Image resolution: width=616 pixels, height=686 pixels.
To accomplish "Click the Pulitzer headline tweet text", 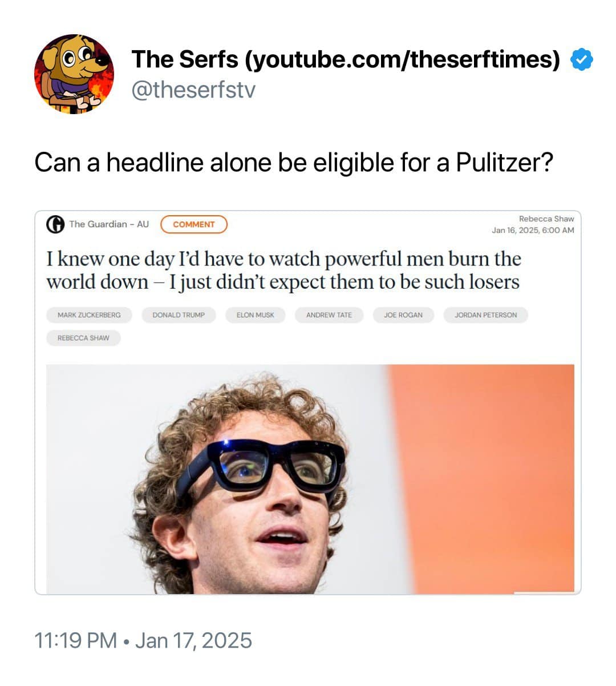I will pos(294,163).
